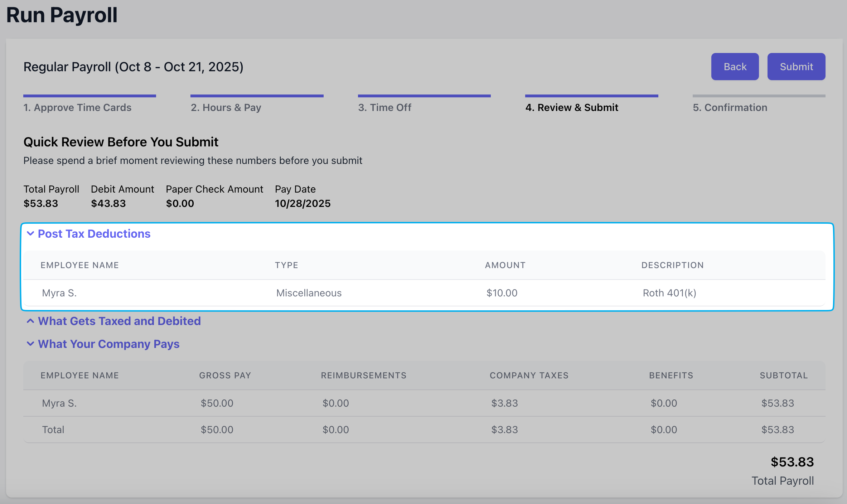Select the Review & Submit step
This screenshot has height=504, width=847.
click(571, 107)
